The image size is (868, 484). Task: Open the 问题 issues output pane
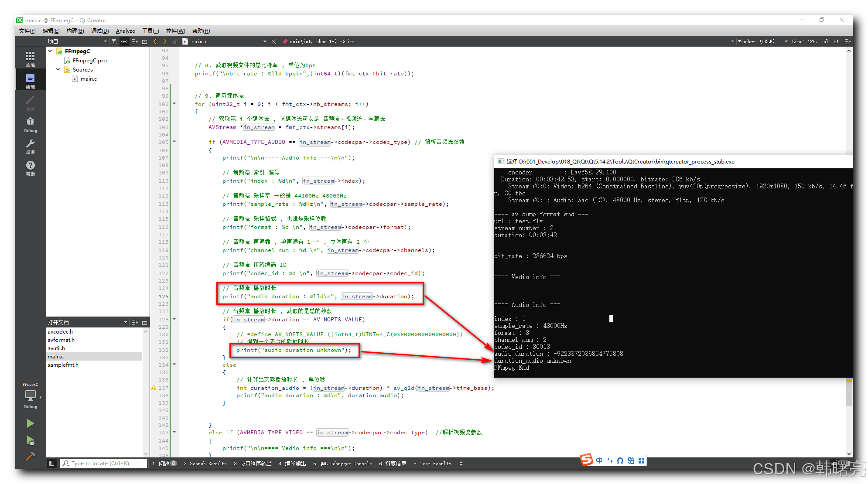[164, 464]
